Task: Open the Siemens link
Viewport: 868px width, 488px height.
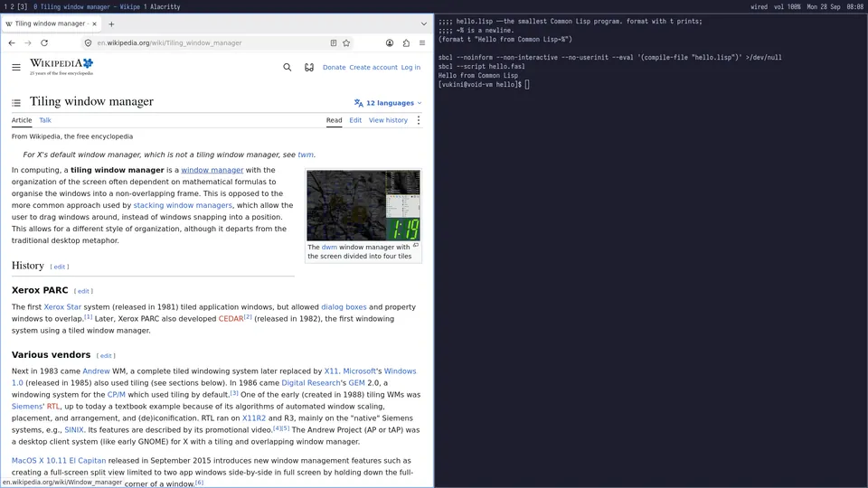Action: pyautogui.click(x=26, y=406)
